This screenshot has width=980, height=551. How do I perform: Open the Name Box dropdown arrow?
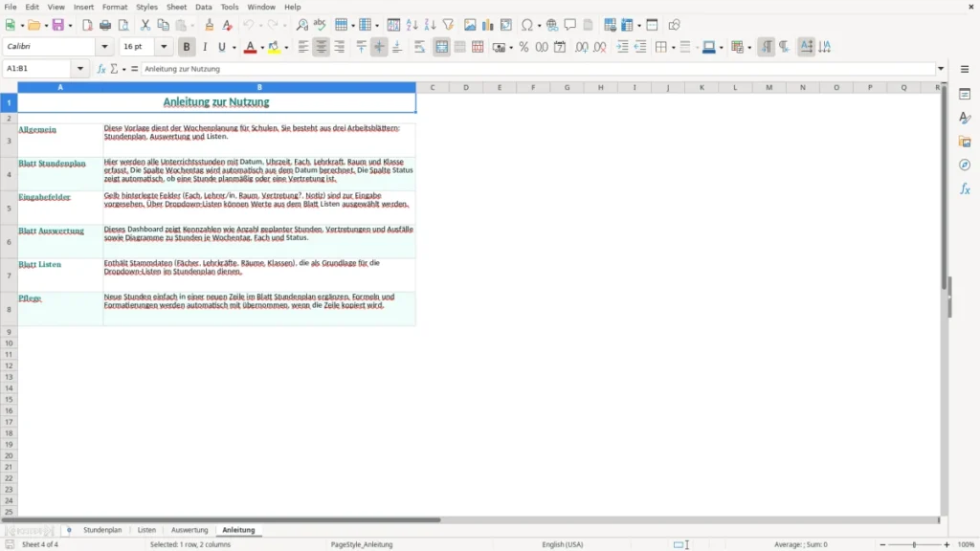click(80, 69)
